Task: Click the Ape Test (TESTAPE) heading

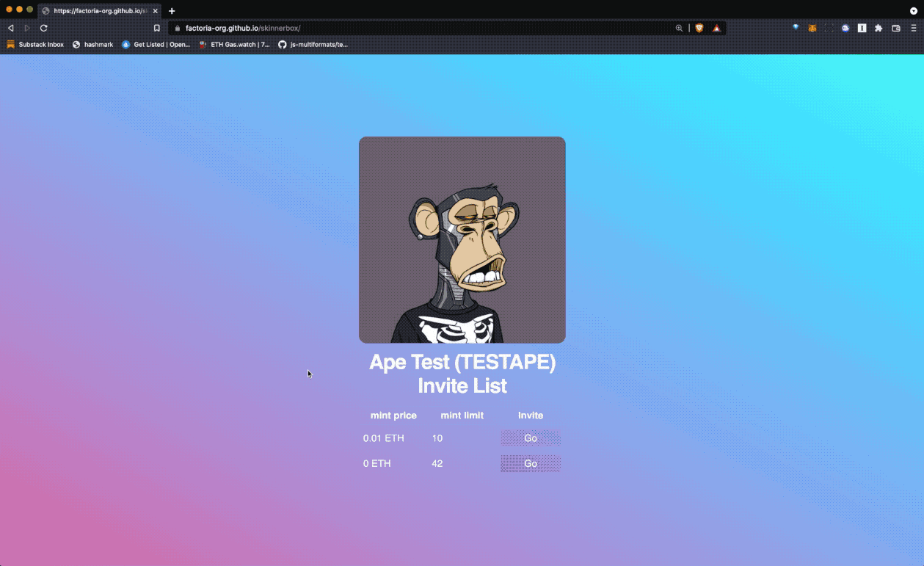Action: (x=462, y=363)
